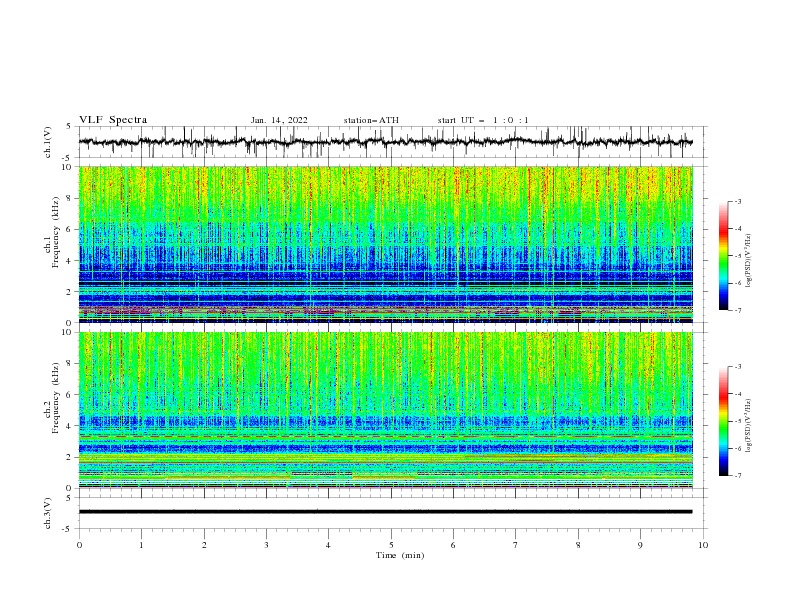
Task: Click the ch.1 PSD color bar
Action: point(723,256)
